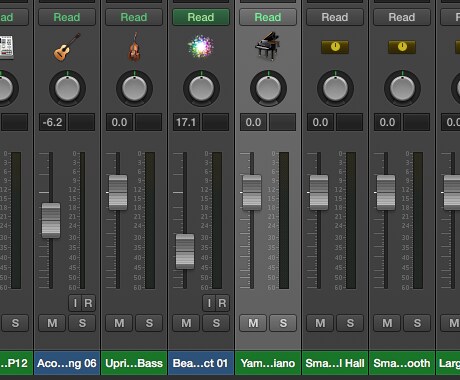This screenshot has height=380, width=460.
Task: Click the volume fader on Bea...ct 01
Action: (185, 252)
